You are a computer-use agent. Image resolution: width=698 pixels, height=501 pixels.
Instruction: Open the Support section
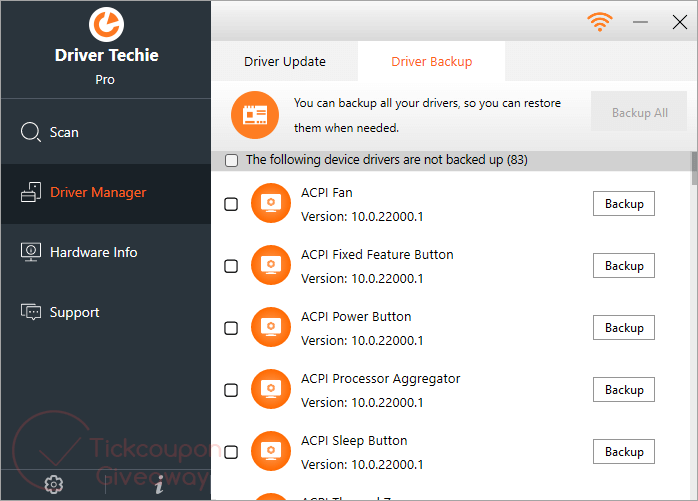coord(106,312)
